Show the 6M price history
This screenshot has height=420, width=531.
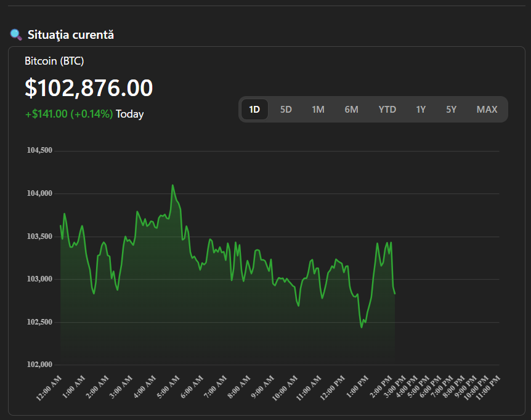pyautogui.click(x=351, y=110)
